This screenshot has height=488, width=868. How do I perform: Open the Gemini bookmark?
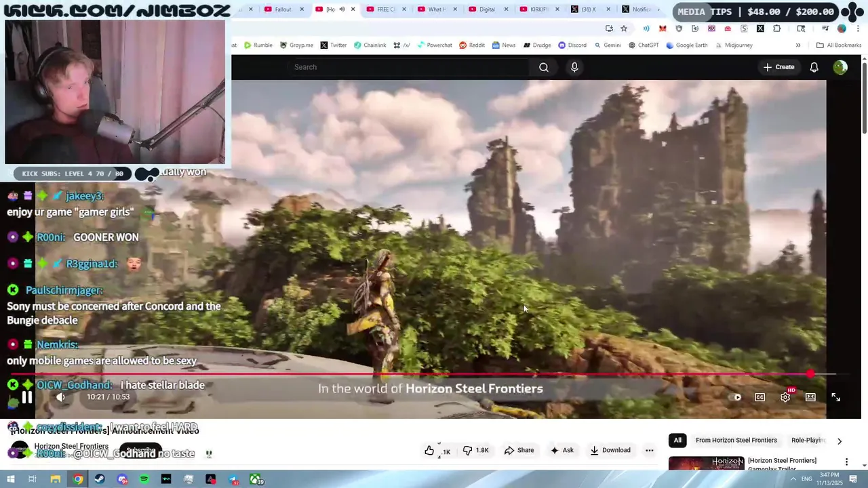pos(607,45)
